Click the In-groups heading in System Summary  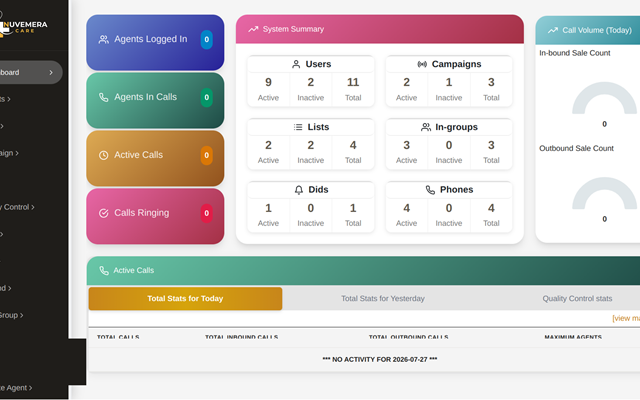(456, 127)
